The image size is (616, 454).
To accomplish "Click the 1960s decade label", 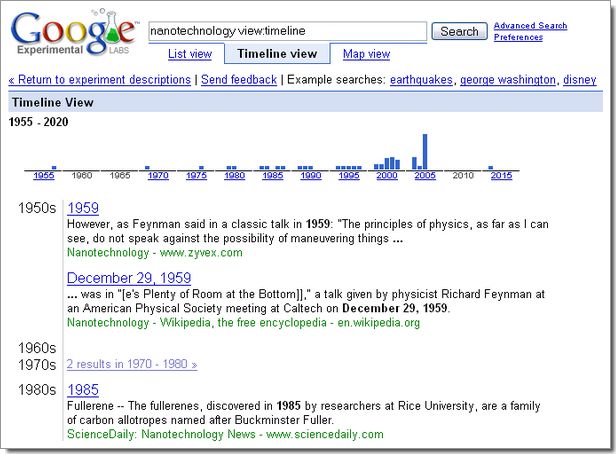I will pos(37,348).
